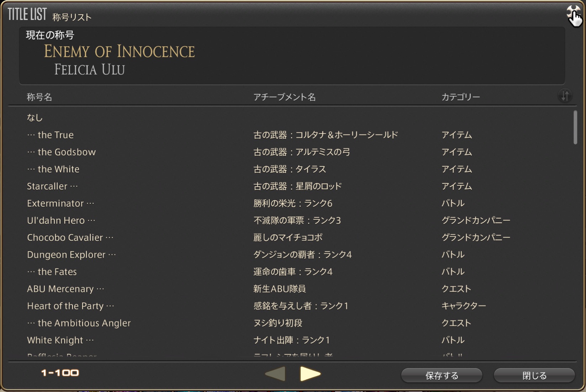This screenshot has width=586, height=392.
Task: Close the Title List window
Action: [x=573, y=13]
